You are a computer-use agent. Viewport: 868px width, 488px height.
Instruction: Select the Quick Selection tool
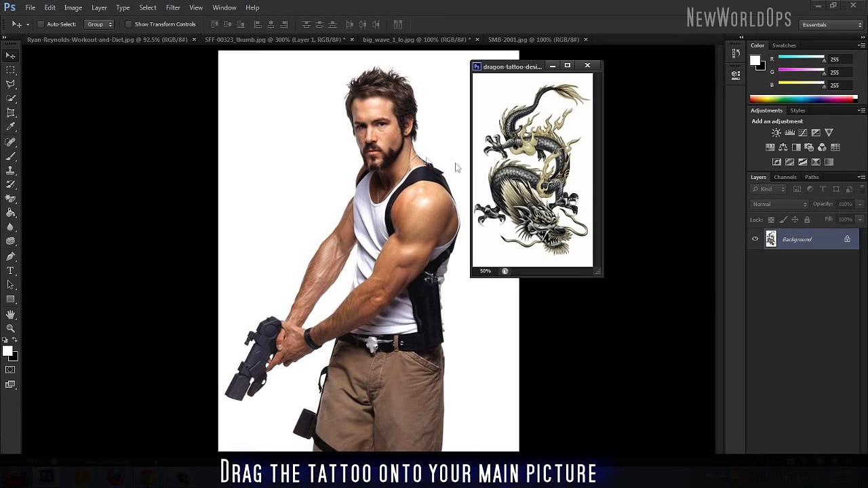[11, 98]
